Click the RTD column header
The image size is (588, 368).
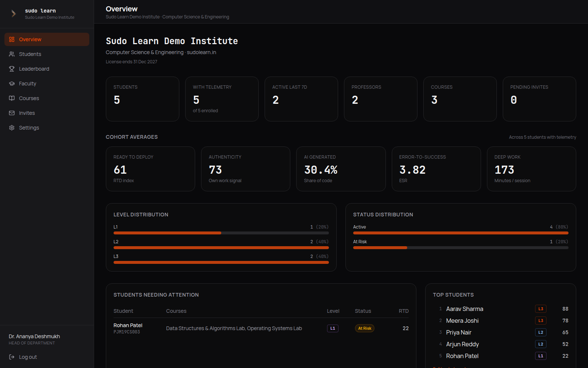404,311
